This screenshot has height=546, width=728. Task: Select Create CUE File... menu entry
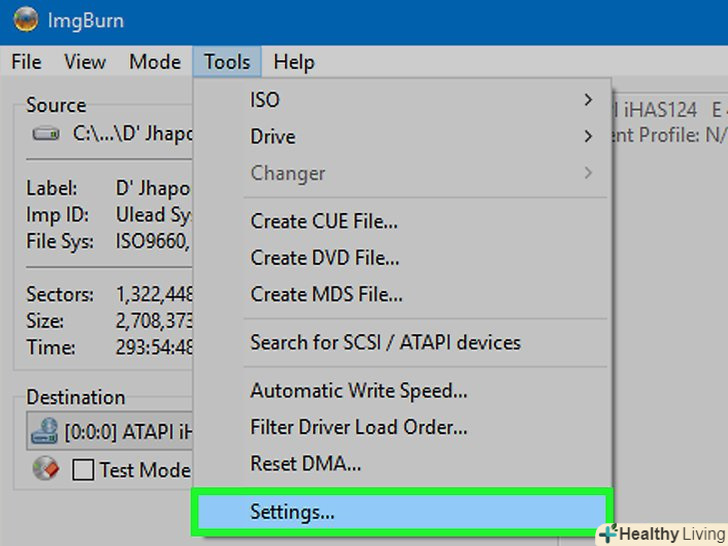tap(402, 221)
